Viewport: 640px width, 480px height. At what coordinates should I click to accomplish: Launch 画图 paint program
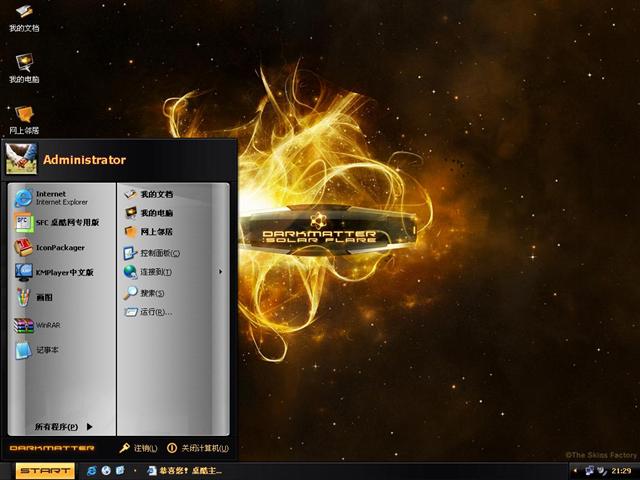pos(62,297)
